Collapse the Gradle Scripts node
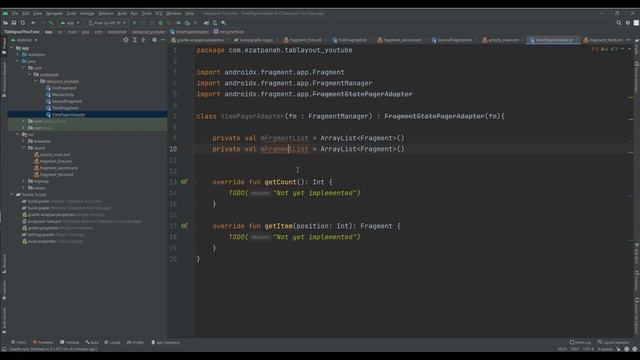Viewport: 640px width, 360px height. (11, 195)
